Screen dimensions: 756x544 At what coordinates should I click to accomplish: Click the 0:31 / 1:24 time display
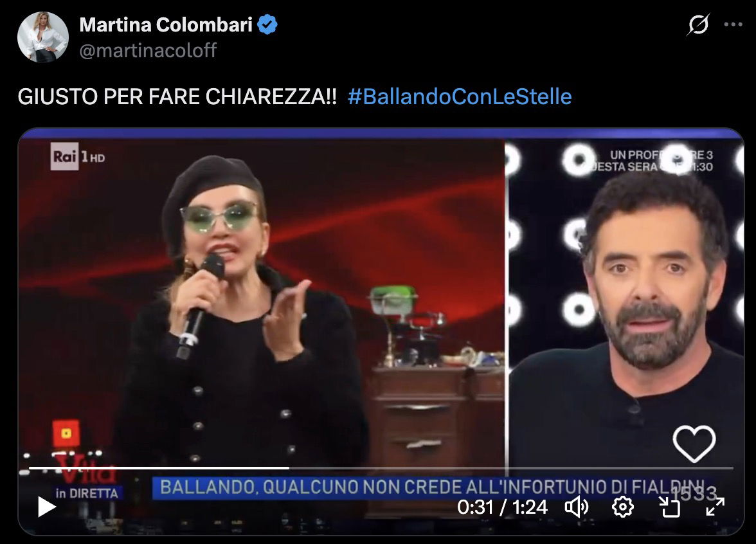point(503,507)
